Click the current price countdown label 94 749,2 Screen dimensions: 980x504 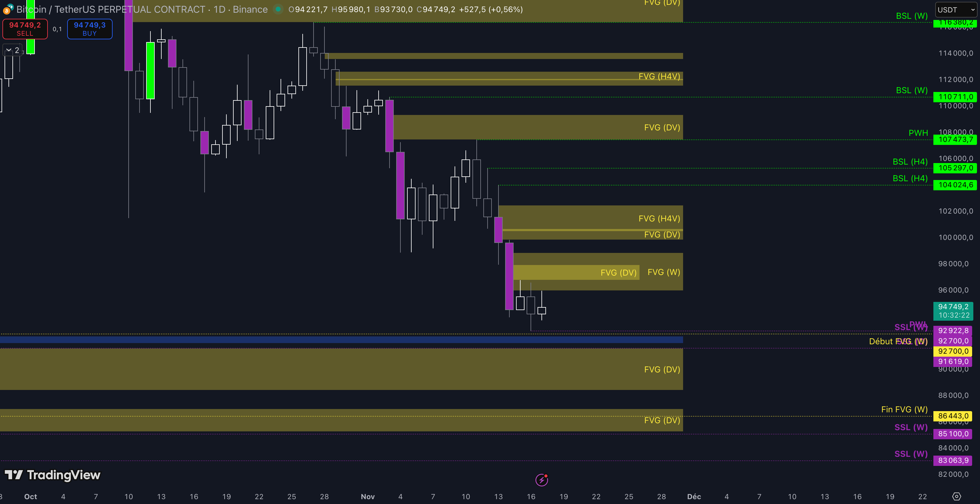(x=953, y=311)
